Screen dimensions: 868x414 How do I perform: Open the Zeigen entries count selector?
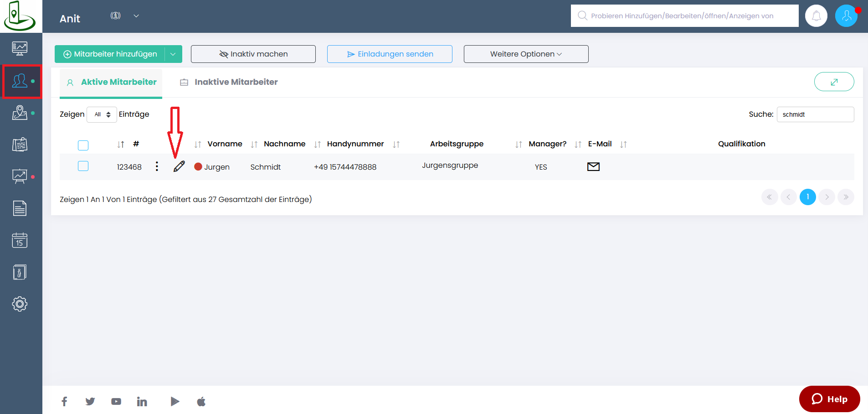(102, 114)
